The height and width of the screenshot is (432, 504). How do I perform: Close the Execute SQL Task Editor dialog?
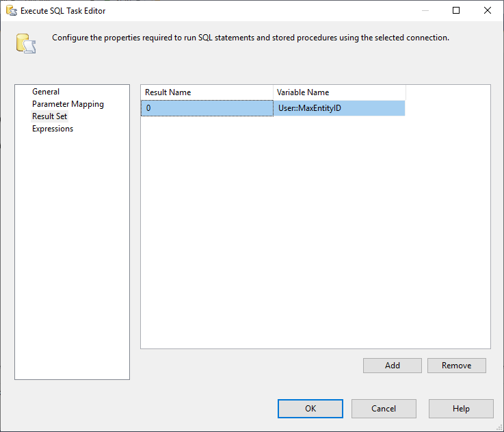[x=487, y=11]
